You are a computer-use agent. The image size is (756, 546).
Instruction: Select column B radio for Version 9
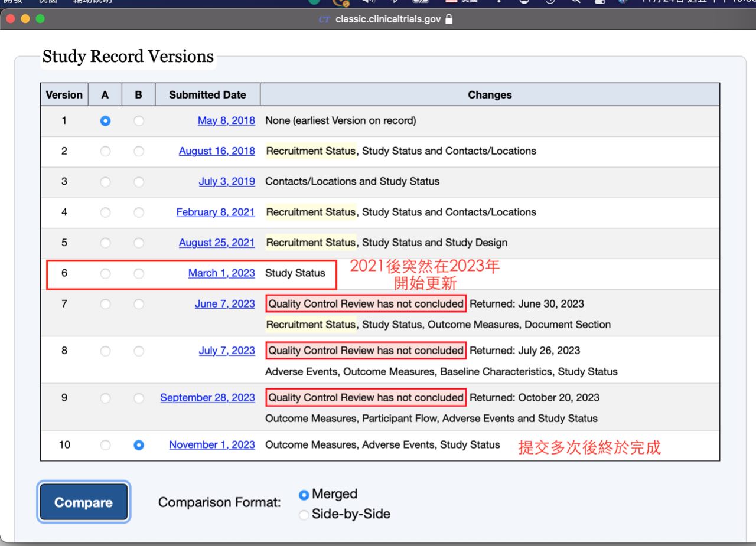[138, 398]
